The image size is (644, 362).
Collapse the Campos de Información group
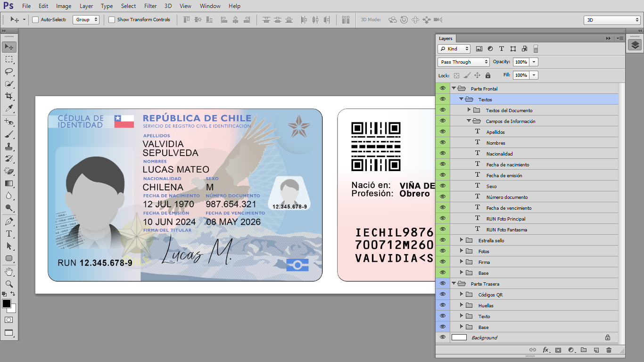pos(469,121)
